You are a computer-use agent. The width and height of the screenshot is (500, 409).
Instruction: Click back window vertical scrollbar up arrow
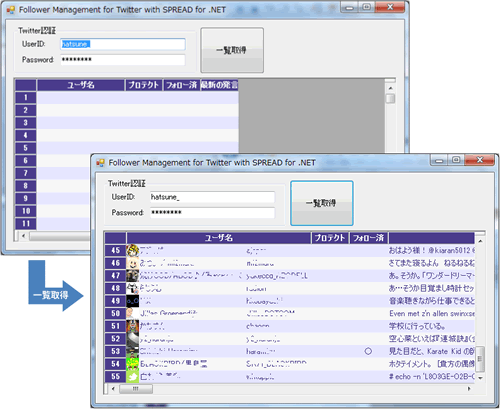pos(390,88)
